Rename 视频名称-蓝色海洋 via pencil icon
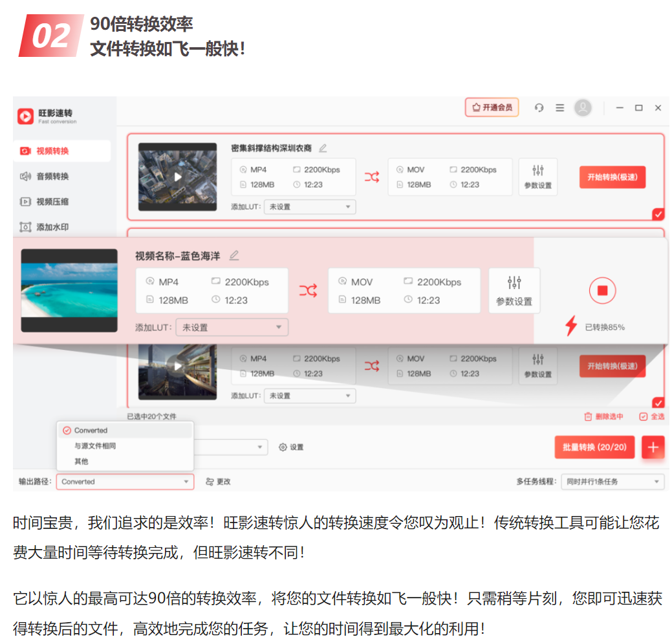This screenshot has height=637, width=672. click(234, 255)
